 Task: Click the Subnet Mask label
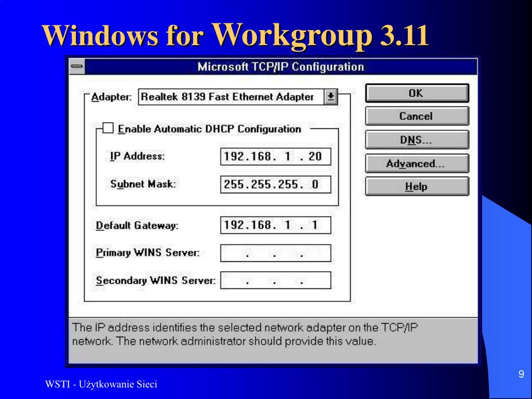point(143,184)
